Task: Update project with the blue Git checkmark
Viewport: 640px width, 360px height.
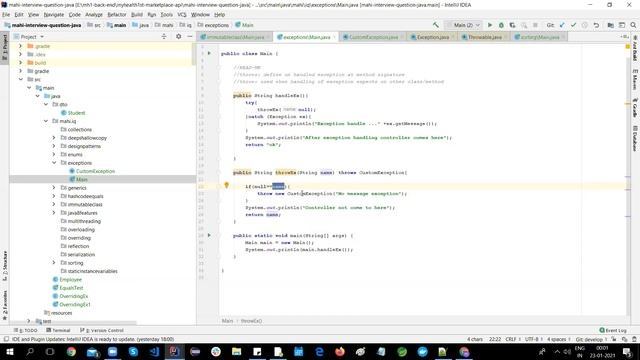Action: [562, 25]
